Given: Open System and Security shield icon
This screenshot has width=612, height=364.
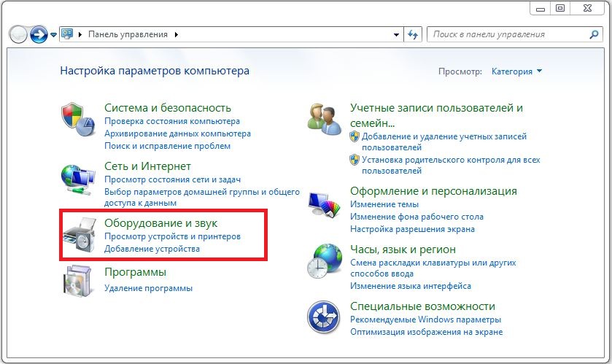Looking at the screenshot, I should (78, 119).
